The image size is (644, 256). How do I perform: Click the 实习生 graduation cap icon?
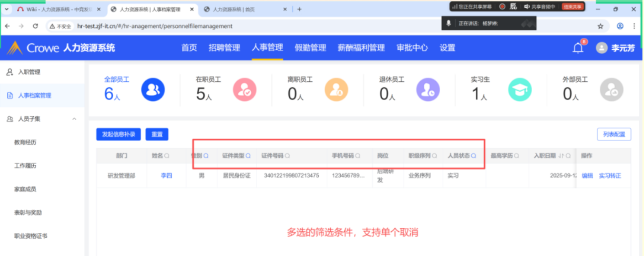pyautogui.click(x=520, y=89)
